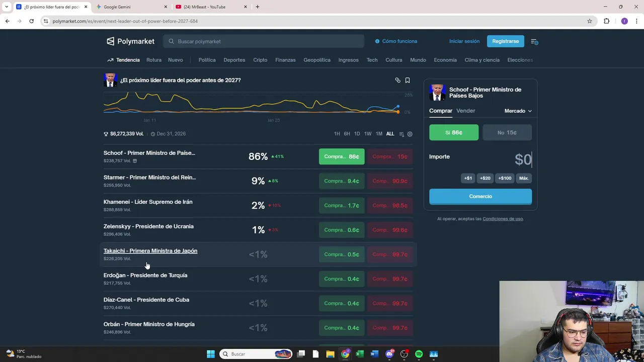644x362 pixels.
Task: Open Spotify from taskbar
Action: point(419,354)
